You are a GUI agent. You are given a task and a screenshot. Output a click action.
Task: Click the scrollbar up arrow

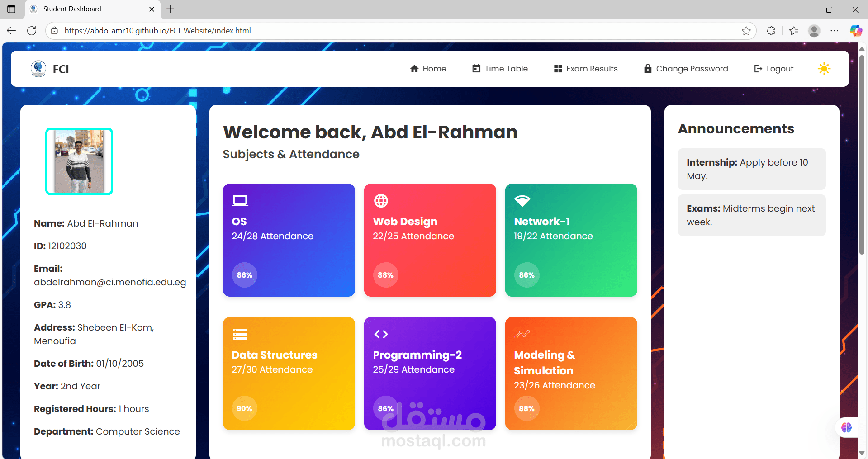click(x=862, y=48)
